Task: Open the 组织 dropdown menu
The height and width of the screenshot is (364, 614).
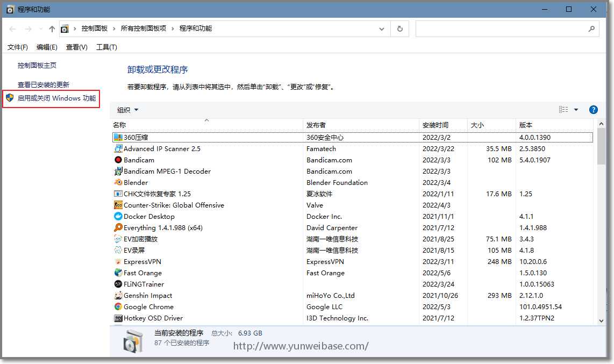Action: tap(127, 110)
